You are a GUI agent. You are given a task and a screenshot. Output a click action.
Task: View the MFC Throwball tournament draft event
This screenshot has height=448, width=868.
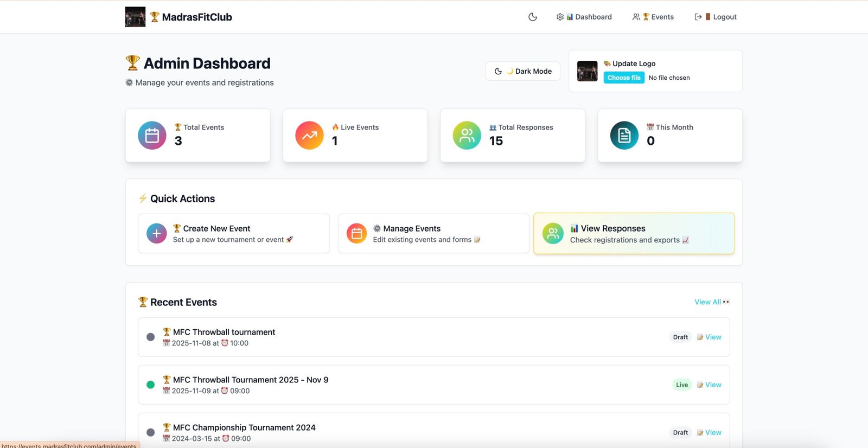[710, 337]
